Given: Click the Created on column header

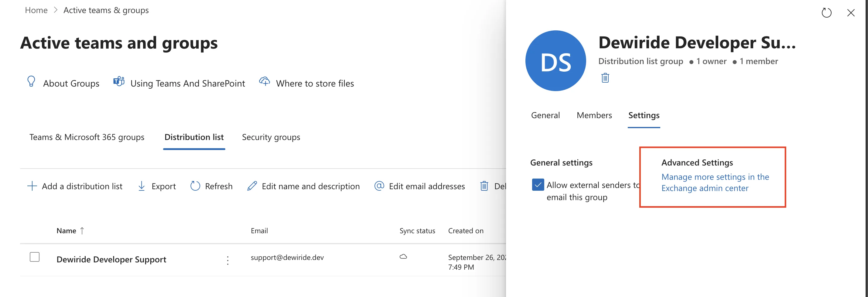Looking at the screenshot, I should coord(466,231).
